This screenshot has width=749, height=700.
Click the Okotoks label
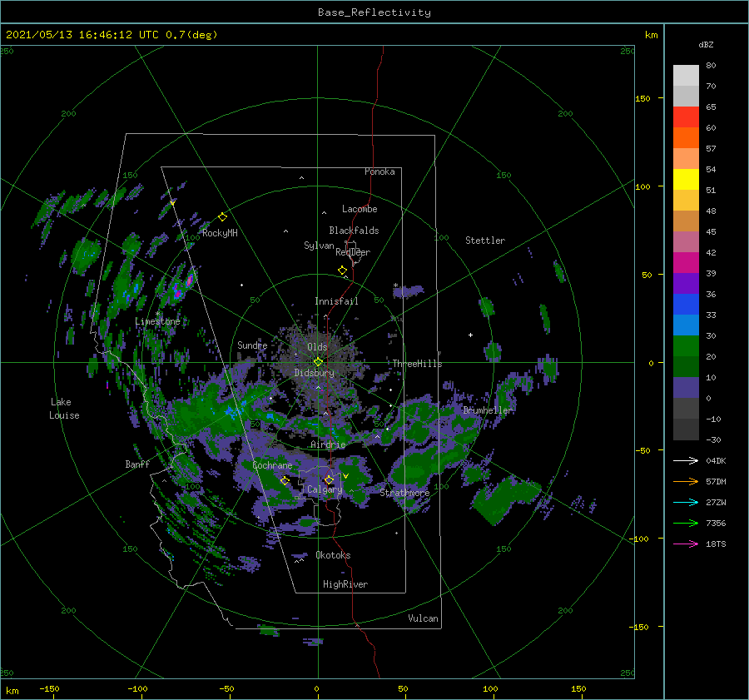(334, 555)
